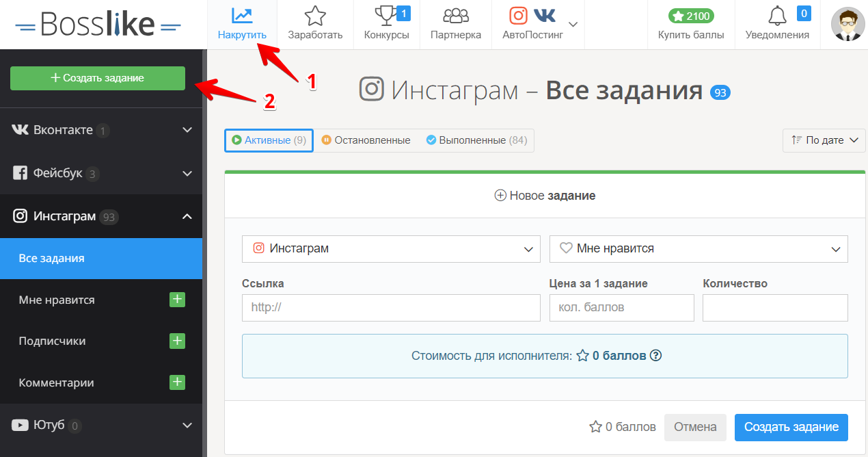Click the chart icon above Накрутить

[242, 16]
